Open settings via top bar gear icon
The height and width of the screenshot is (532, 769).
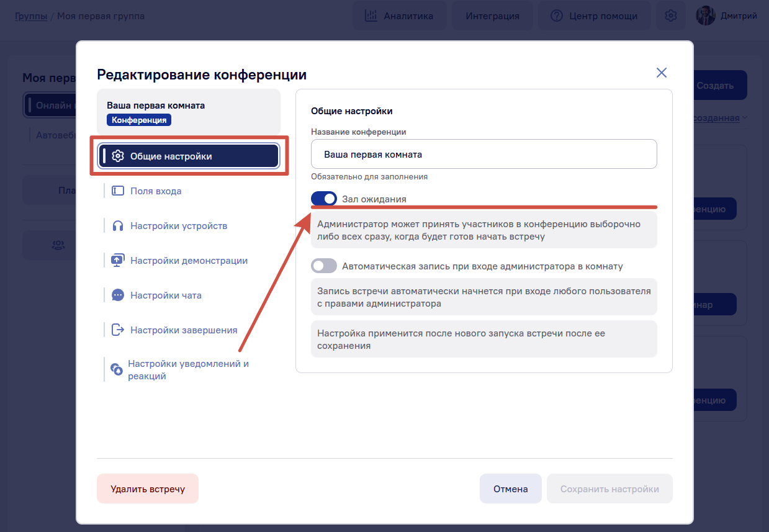click(670, 16)
